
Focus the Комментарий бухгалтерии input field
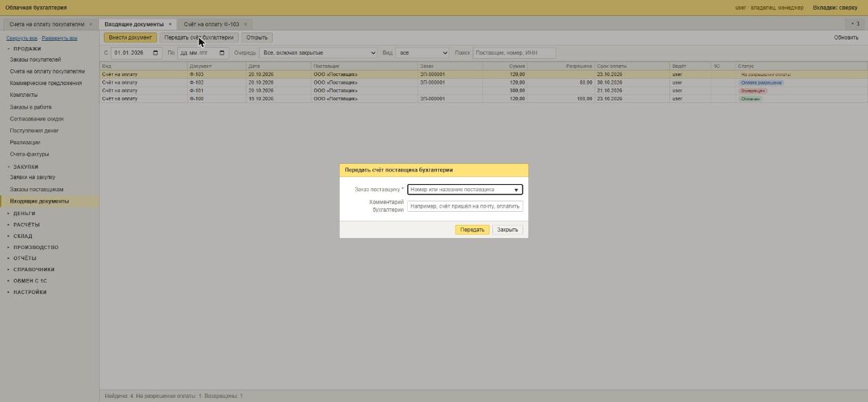[465, 206]
